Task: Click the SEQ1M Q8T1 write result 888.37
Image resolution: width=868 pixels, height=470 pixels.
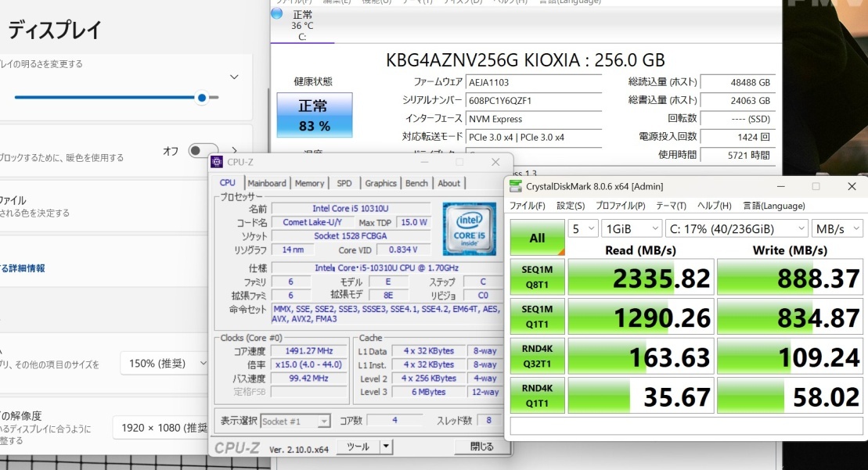Action: 790,277
